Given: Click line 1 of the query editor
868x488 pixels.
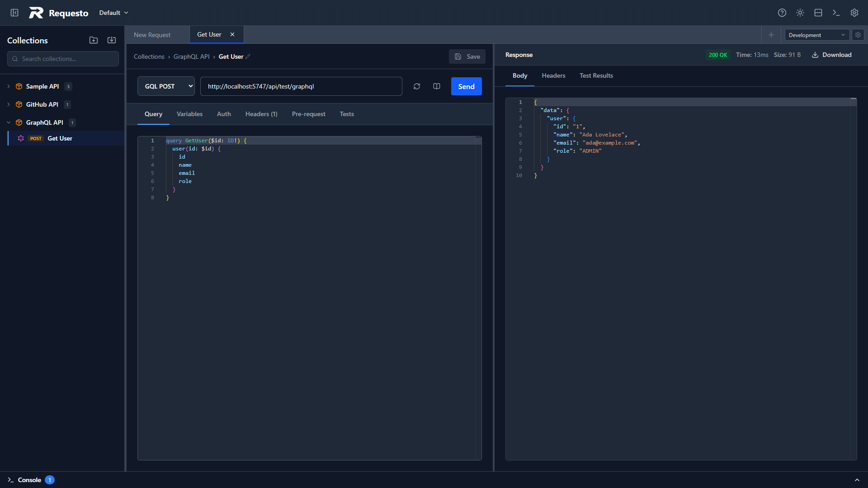Looking at the screenshot, I should coord(320,141).
